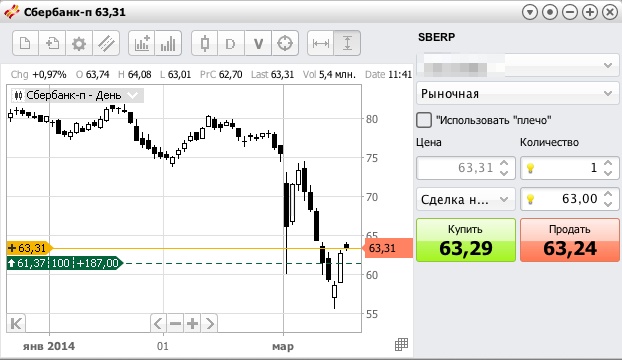Expand the Сбербанк-п - День chart selector
The height and width of the screenshot is (360, 622).
75,95
